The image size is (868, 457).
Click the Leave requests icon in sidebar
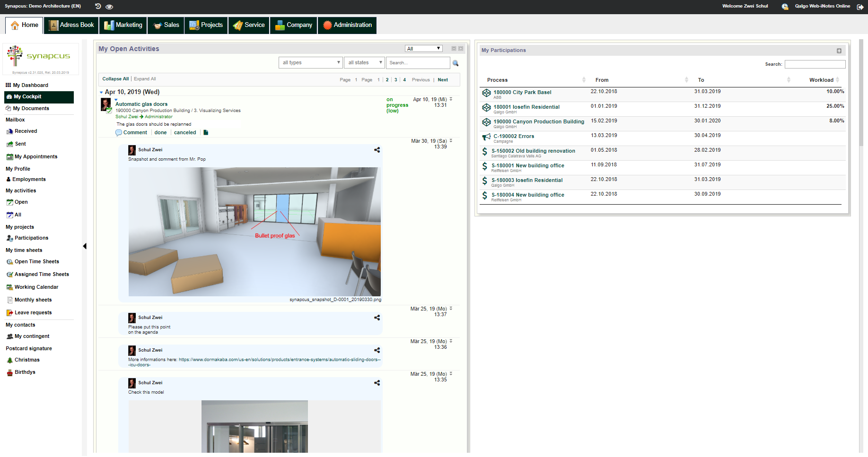pos(9,313)
